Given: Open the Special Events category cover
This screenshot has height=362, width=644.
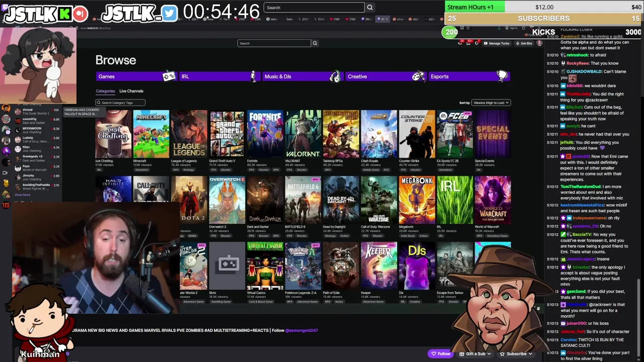Looking at the screenshot, I should tap(493, 134).
